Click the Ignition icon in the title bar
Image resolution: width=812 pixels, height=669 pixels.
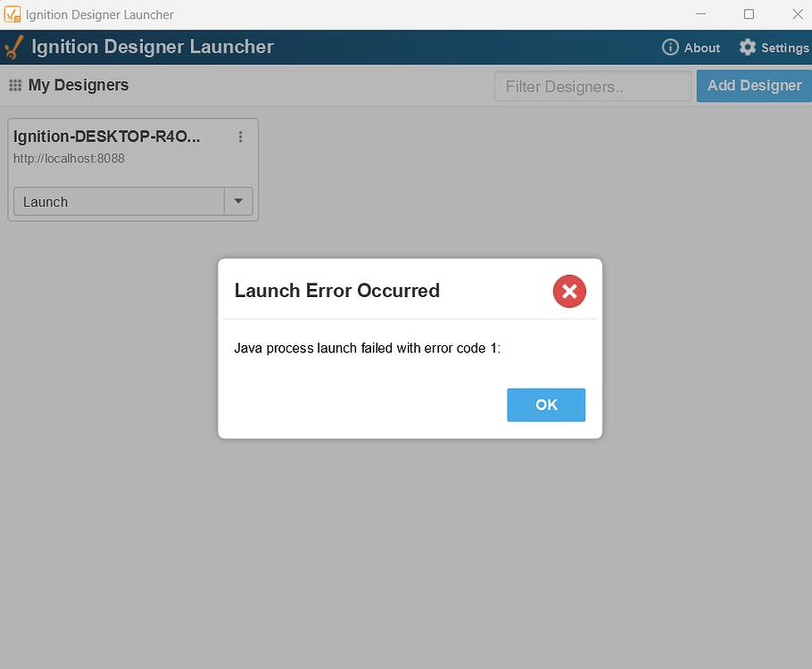pyautogui.click(x=12, y=14)
